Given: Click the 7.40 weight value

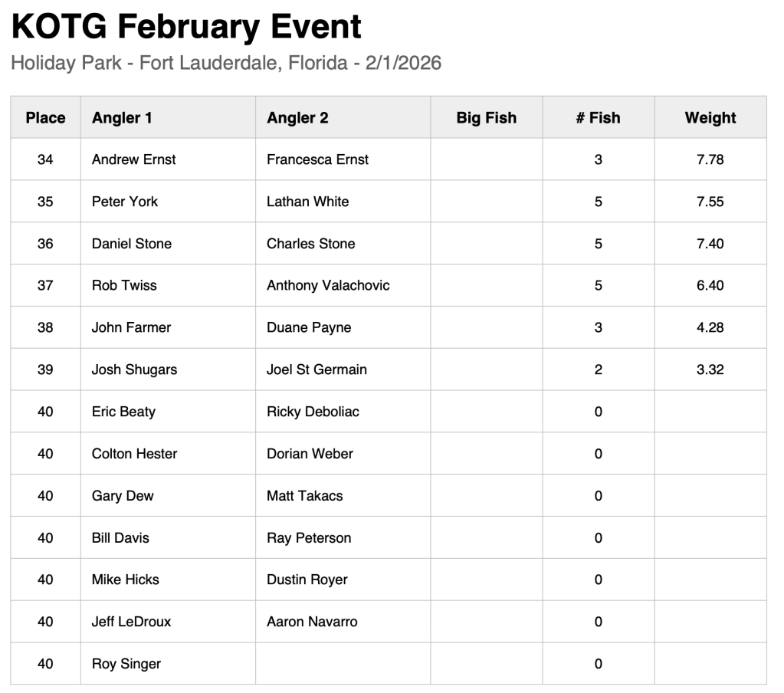Looking at the screenshot, I should 710,244.
